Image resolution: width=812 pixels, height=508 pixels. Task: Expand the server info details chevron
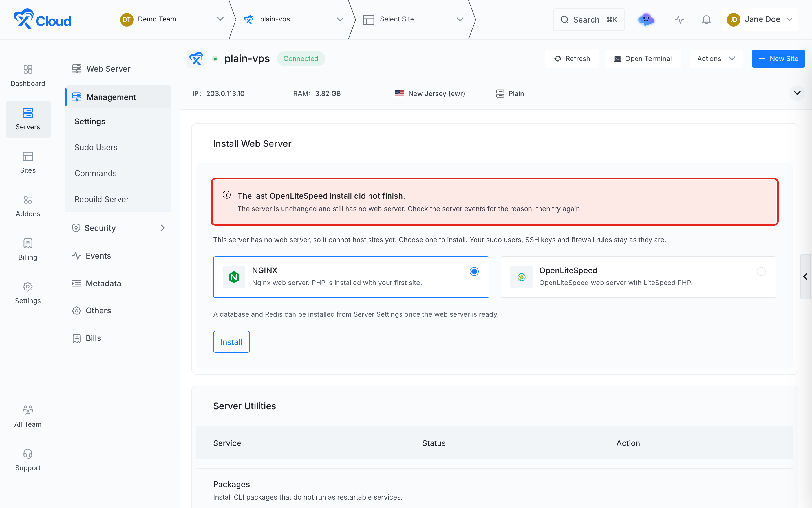tap(797, 93)
